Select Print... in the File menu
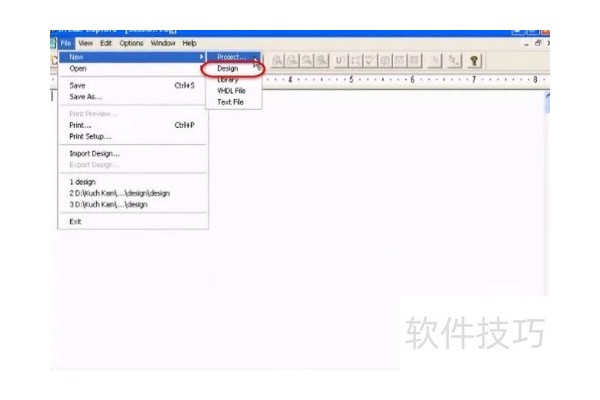 coord(133,125)
